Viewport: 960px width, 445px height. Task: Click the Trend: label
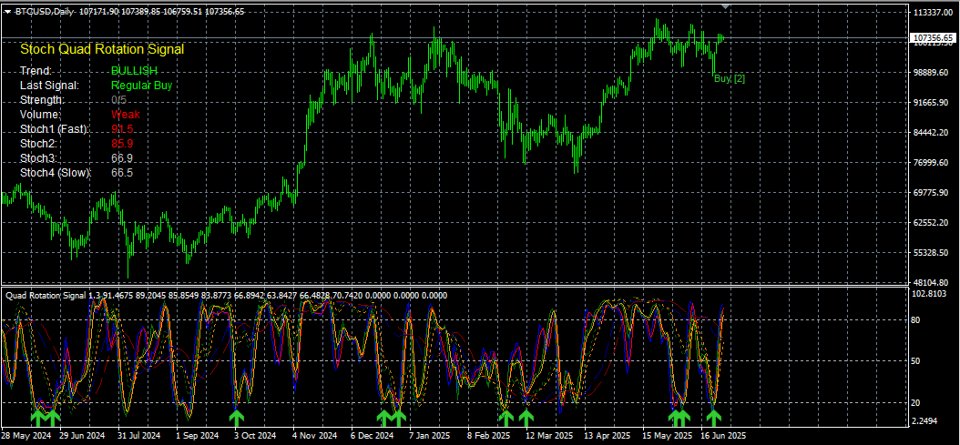click(x=36, y=70)
